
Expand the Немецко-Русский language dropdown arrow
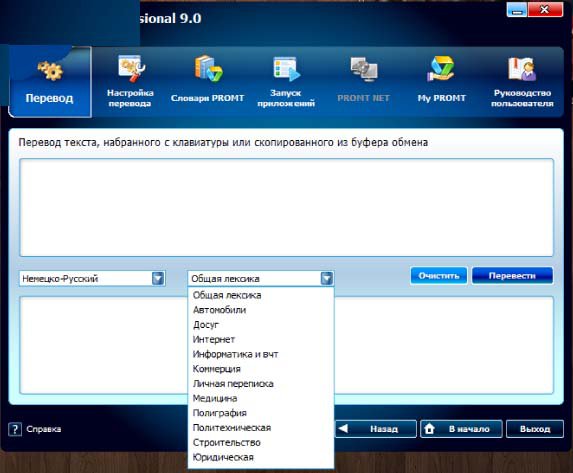pos(158,279)
